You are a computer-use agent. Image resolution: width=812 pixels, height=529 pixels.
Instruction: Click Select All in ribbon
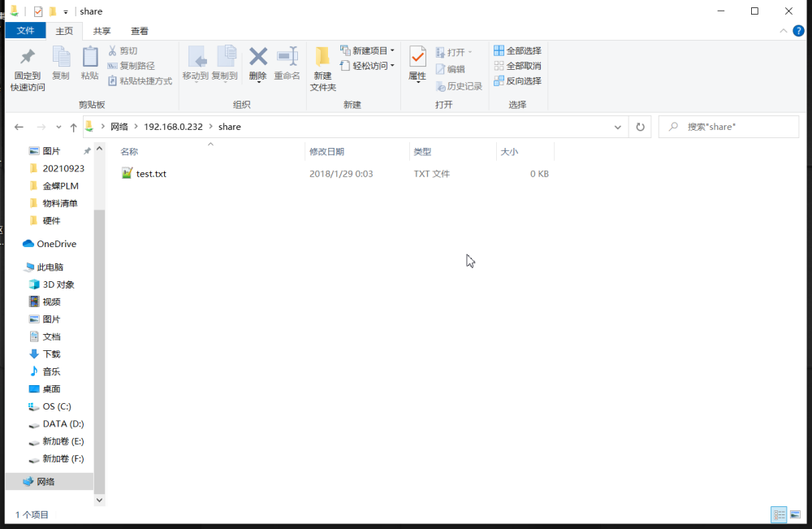click(517, 51)
